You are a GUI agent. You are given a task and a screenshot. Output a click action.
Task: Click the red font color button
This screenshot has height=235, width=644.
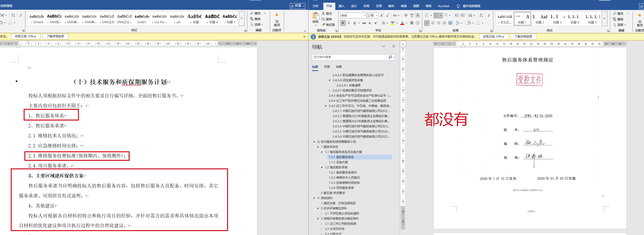point(402,23)
